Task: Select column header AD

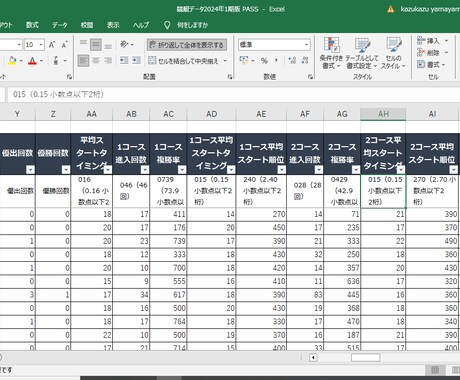Action: click(211, 114)
